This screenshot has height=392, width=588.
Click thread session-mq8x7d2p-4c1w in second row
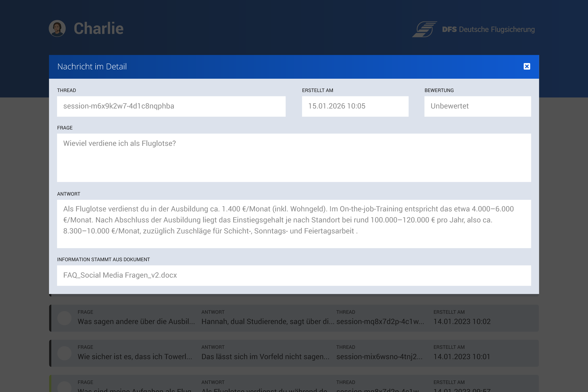(380, 322)
